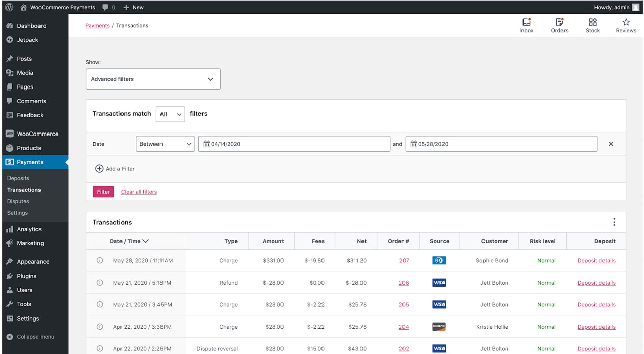Click the WordPress logo icon
The image size is (644, 354).
pos(9,7)
